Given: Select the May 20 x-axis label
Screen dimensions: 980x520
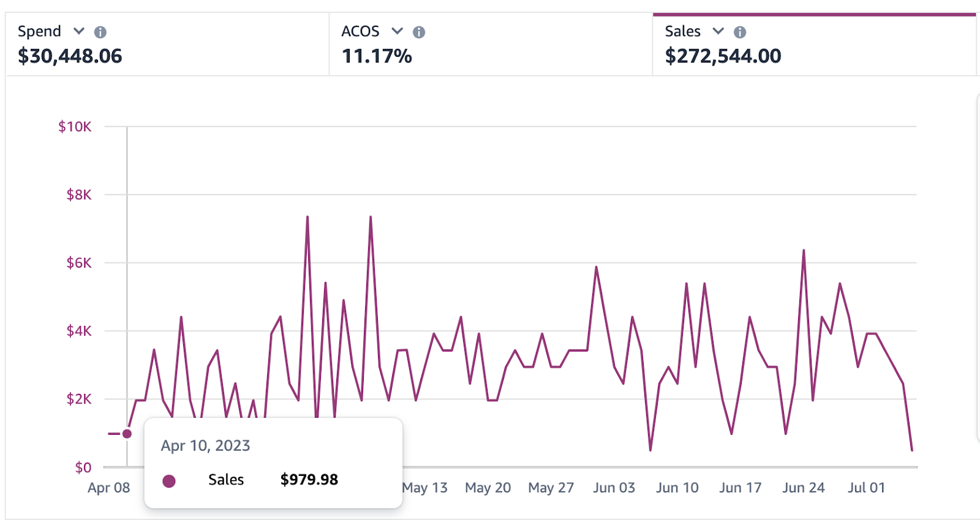Looking at the screenshot, I should click(488, 488).
